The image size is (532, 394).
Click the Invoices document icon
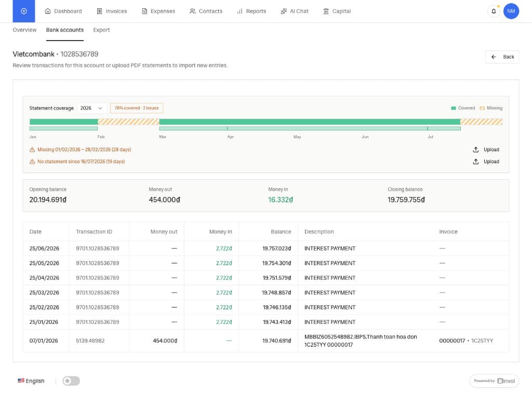(99, 11)
